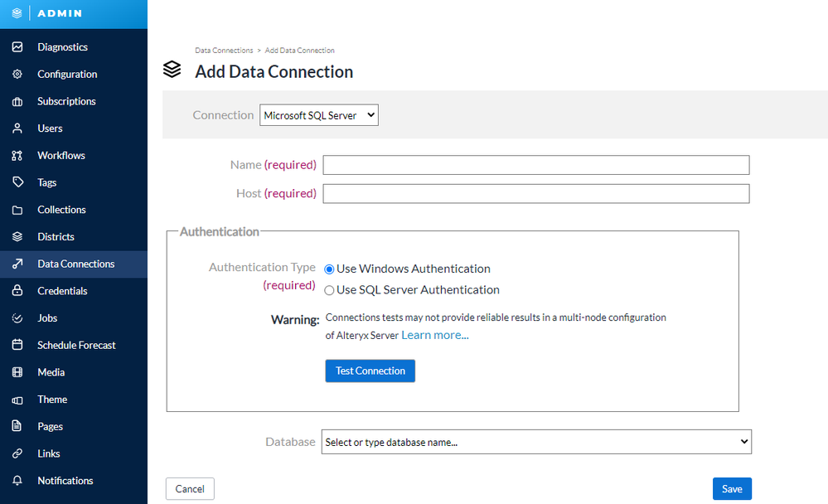Click the Workflows nodes icon
Image resolution: width=828 pixels, height=504 pixels.
coord(17,155)
